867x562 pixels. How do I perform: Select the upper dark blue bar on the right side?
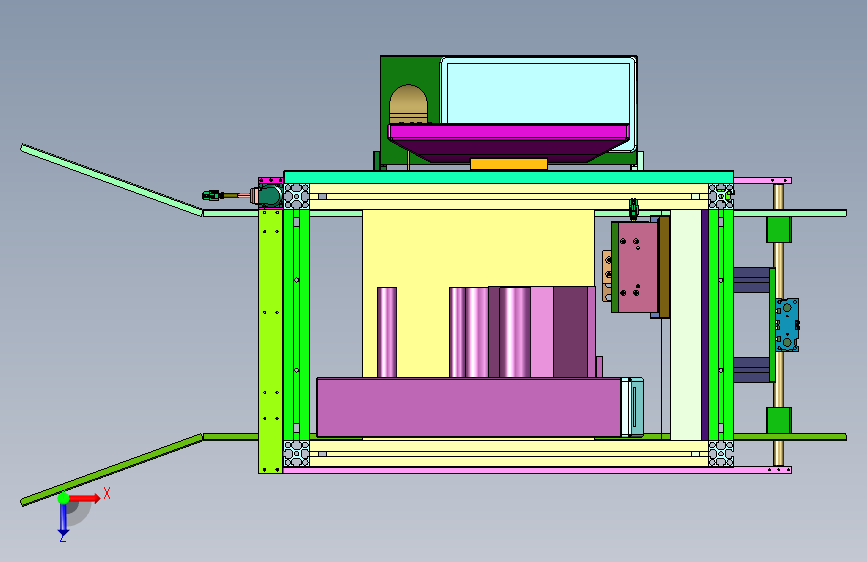point(751,280)
